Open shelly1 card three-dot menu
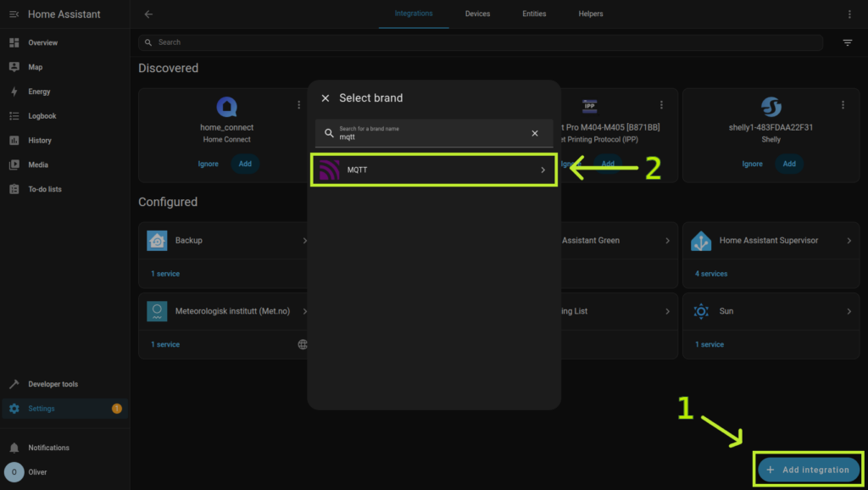This screenshot has width=868, height=490. tap(843, 105)
